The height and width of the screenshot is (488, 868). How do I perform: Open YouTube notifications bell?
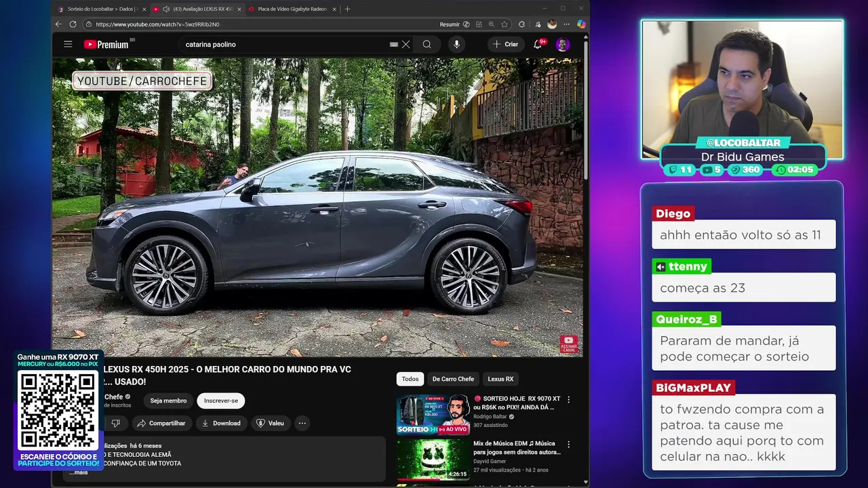[x=538, y=44]
